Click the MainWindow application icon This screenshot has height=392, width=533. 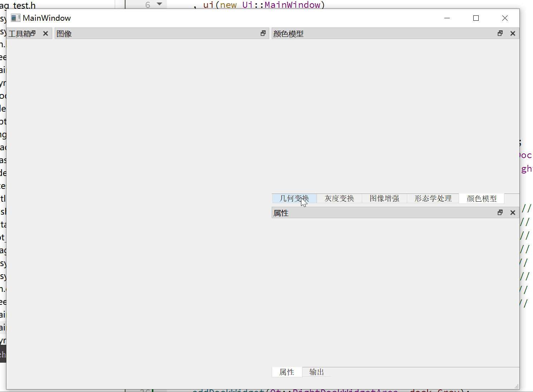coord(15,18)
